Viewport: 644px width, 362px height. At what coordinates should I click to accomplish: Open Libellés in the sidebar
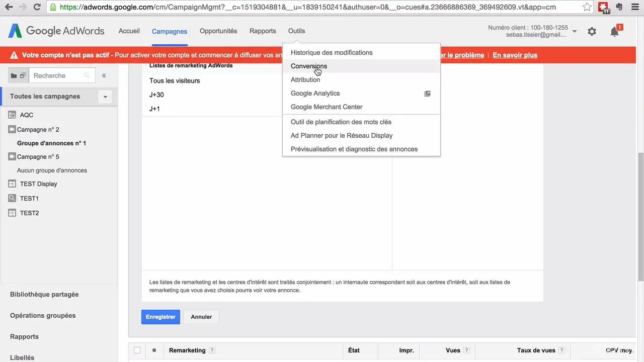click(x=22, y=357)
